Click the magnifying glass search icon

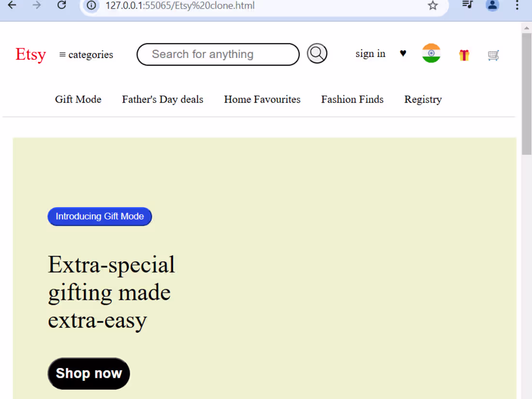317,53
